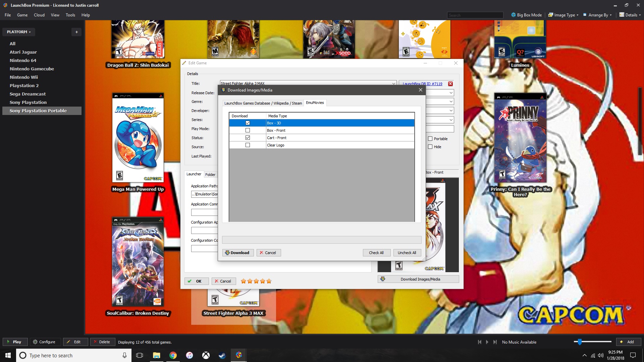644x362 pixels.
Task: Play the music track
Action: (487, 342)
